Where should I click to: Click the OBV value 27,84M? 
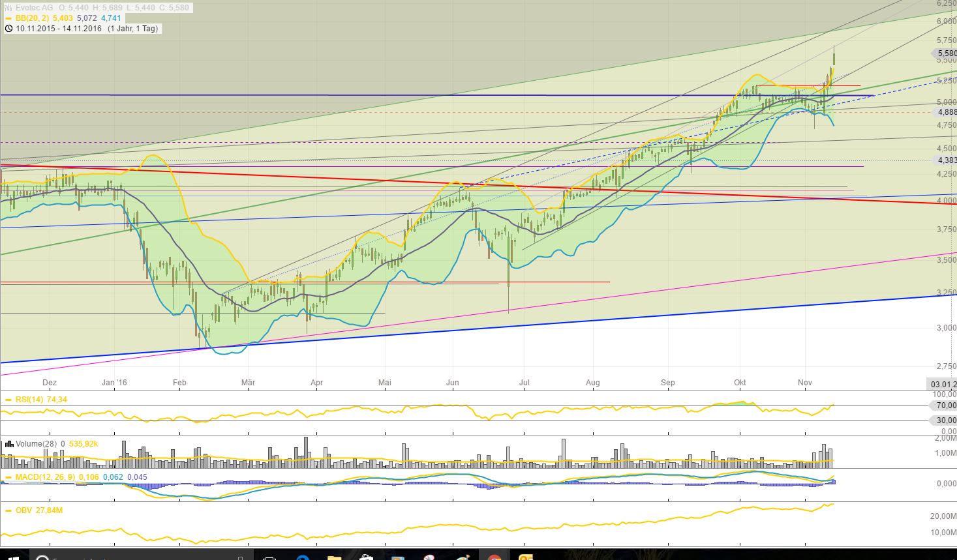49,510
